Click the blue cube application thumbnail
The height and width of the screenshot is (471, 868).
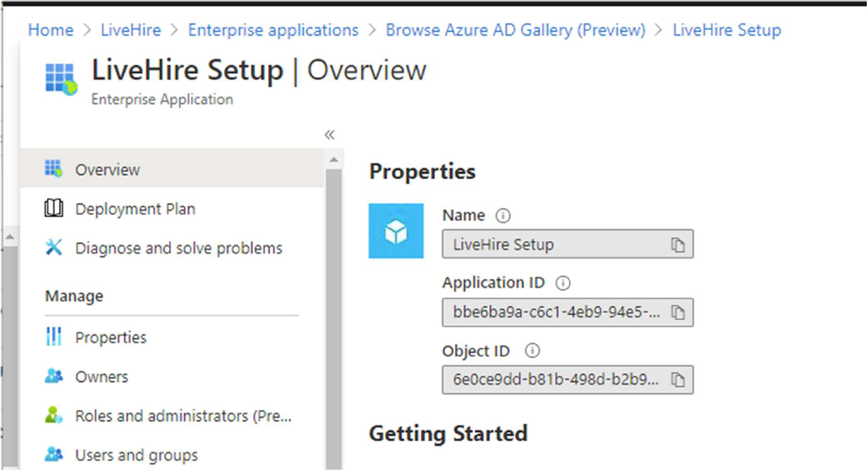396,231
